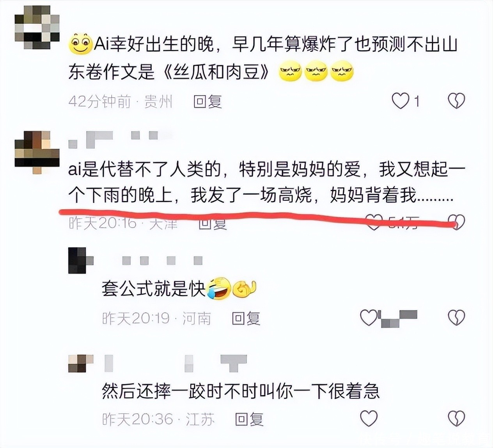Reply to the Jiangsu comment at 20:36
This screenshot has width=493, height=448.
click(249, 420)
